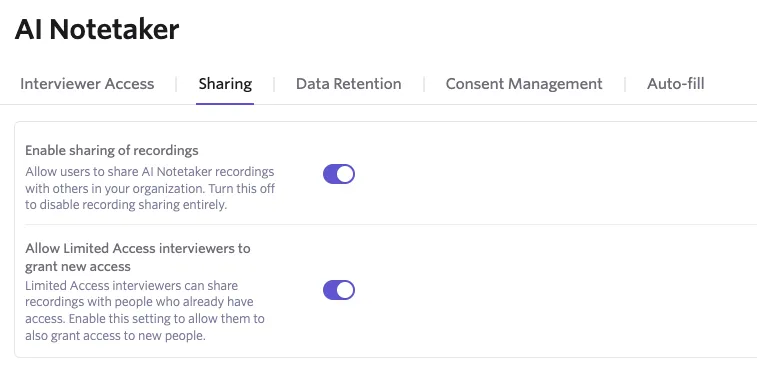Open the Interviewer Access tab

coord(87,84)
